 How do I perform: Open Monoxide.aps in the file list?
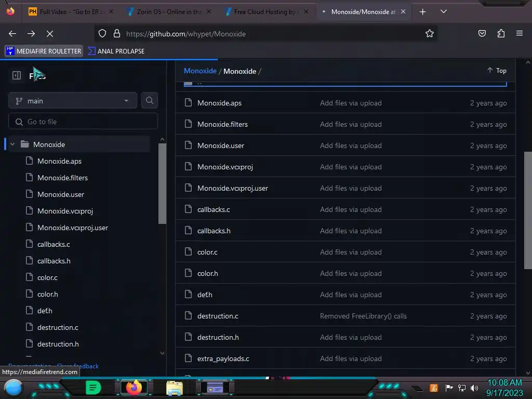click(220, 103)
